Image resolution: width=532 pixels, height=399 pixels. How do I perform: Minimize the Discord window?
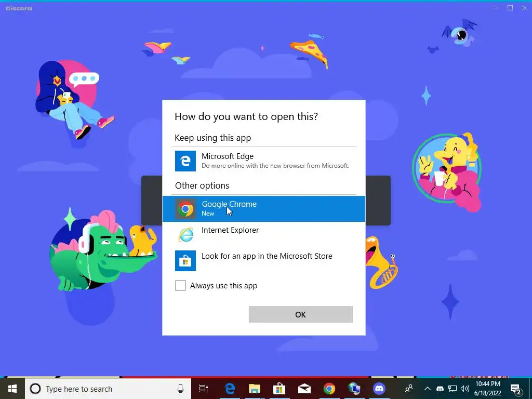[496, 8]
